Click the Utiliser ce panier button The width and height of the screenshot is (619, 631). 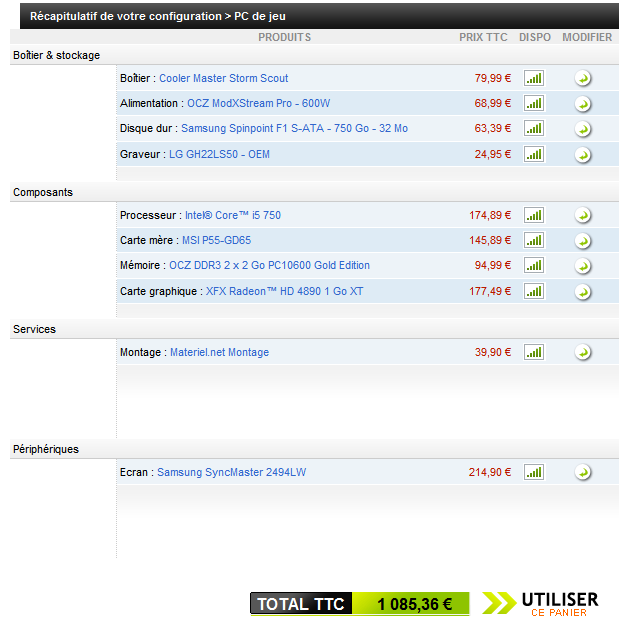point(541,603)
